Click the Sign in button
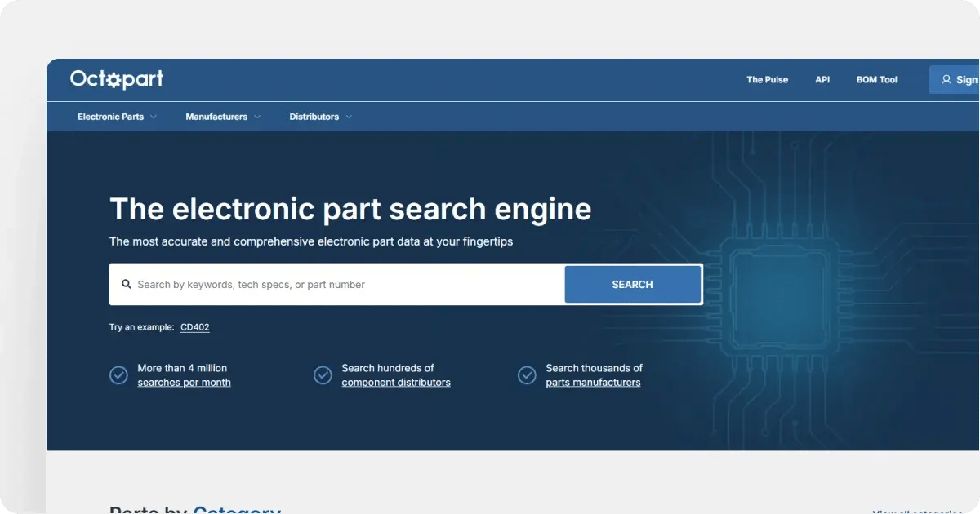The image size is (980, 514). click(960, 79)
